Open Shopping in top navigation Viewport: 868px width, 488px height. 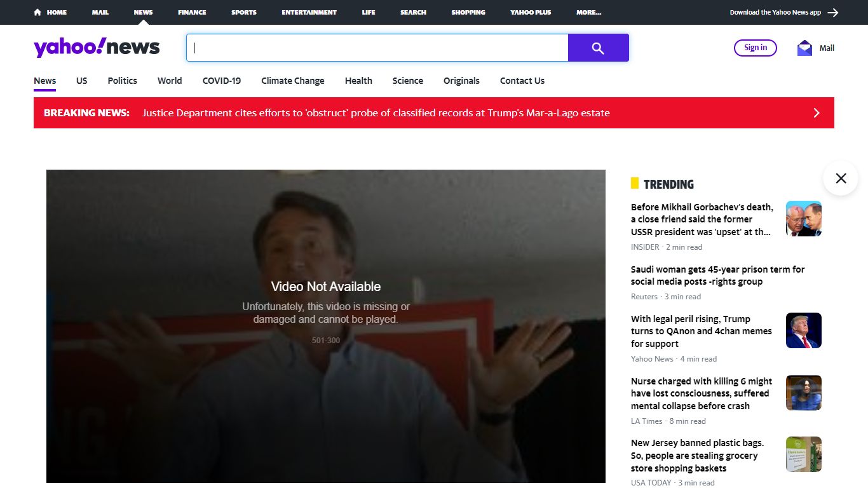click(468, 12)
